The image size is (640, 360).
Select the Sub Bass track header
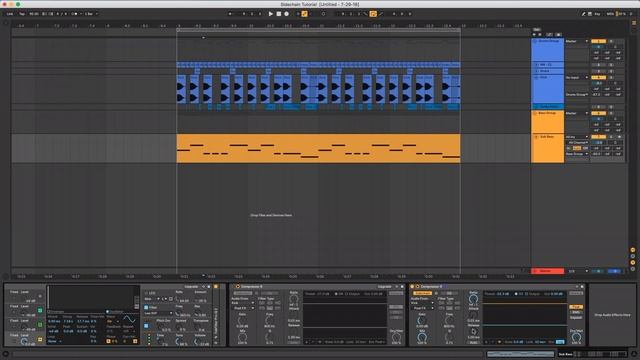coord(548,148)
